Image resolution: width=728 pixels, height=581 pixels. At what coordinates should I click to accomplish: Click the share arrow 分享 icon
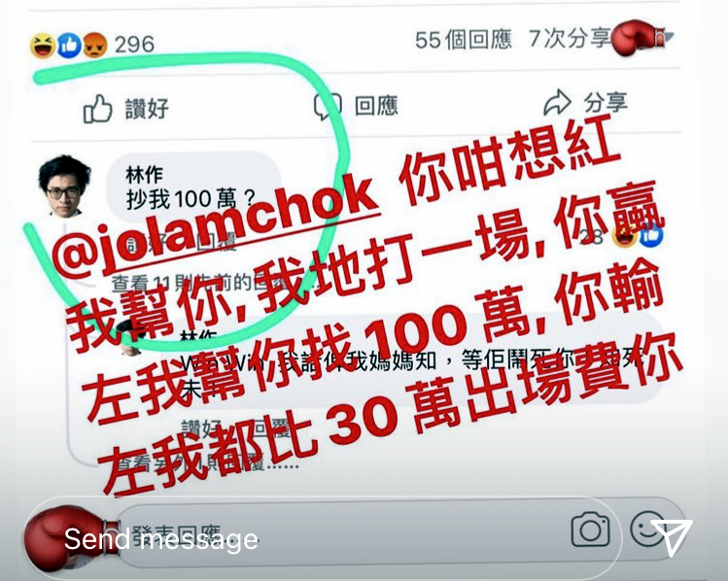tap(557, 103)
